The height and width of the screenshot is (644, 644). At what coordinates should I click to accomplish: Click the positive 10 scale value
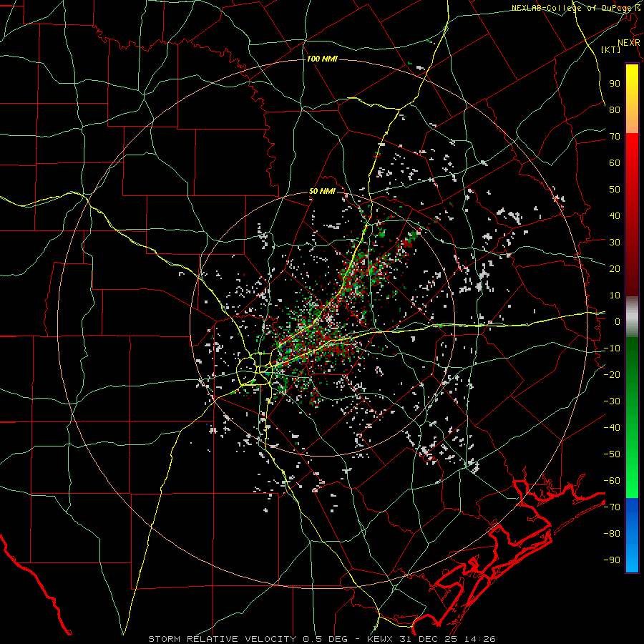tap(615, 296)
